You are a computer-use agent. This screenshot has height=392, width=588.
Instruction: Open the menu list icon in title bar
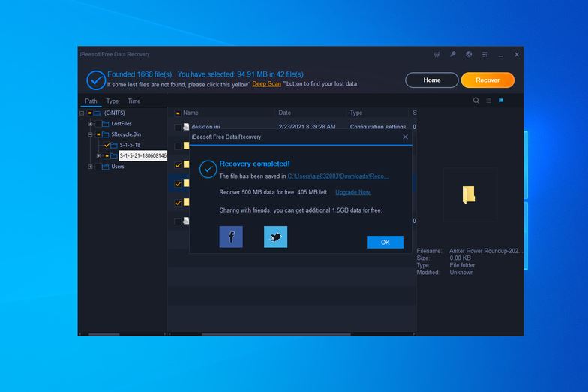484,54
